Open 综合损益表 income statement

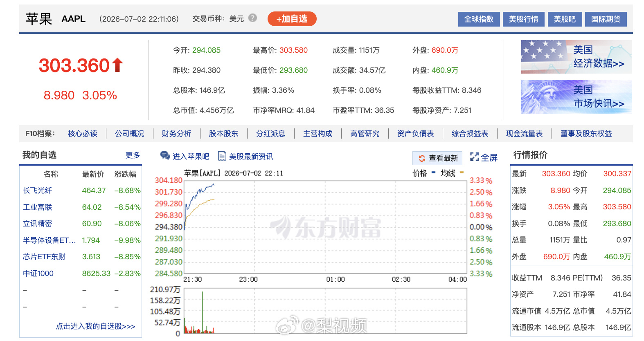[x=470, y=134]
